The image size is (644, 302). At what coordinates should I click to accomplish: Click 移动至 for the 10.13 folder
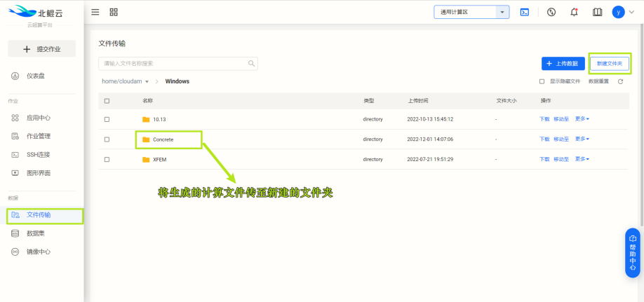(561, 119)
